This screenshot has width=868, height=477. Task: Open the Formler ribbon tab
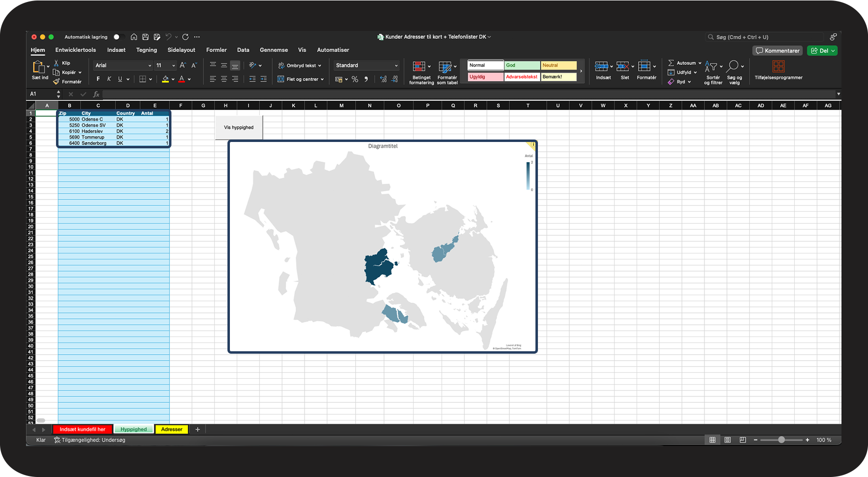(x=216, y=50)
